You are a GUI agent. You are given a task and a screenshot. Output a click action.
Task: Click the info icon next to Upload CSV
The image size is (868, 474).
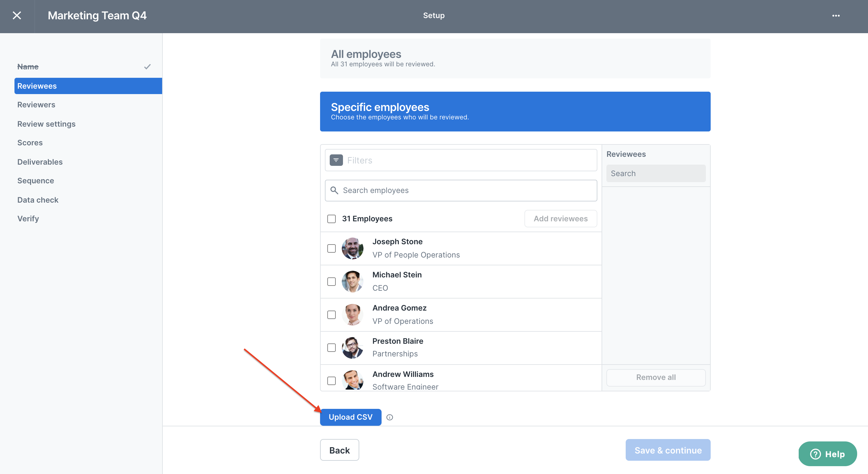[x=389, y=417]
